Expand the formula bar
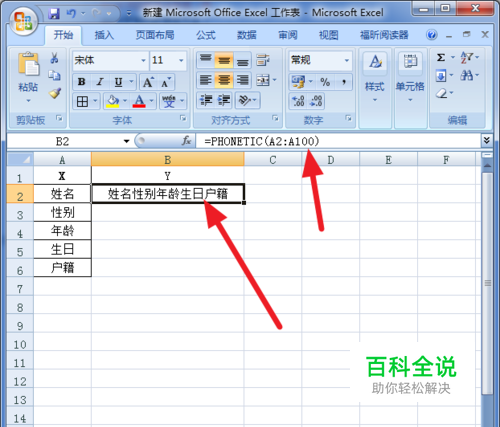 coord(486,140)
